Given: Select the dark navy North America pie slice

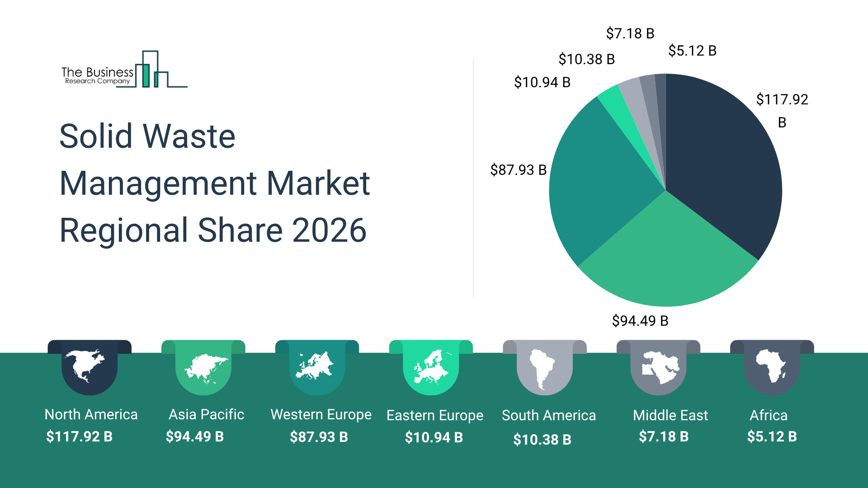Looking at the screenshot, I should coord(723,158).
